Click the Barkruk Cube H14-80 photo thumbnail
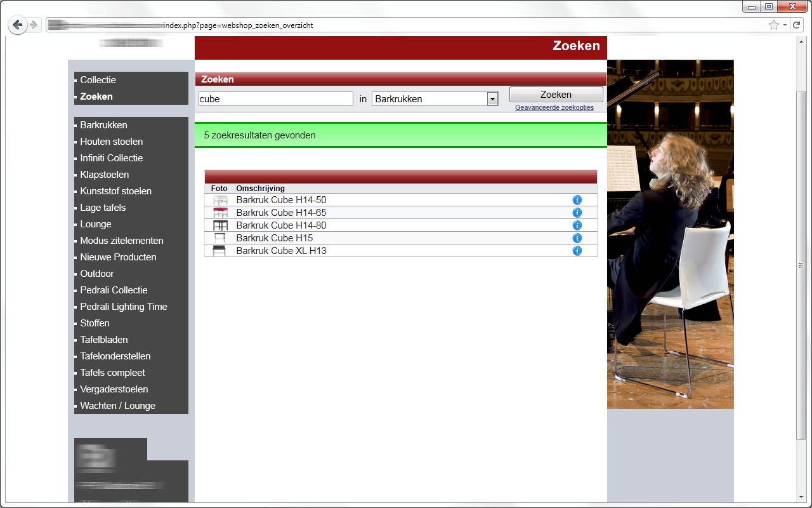 click(x=219, y=225)
